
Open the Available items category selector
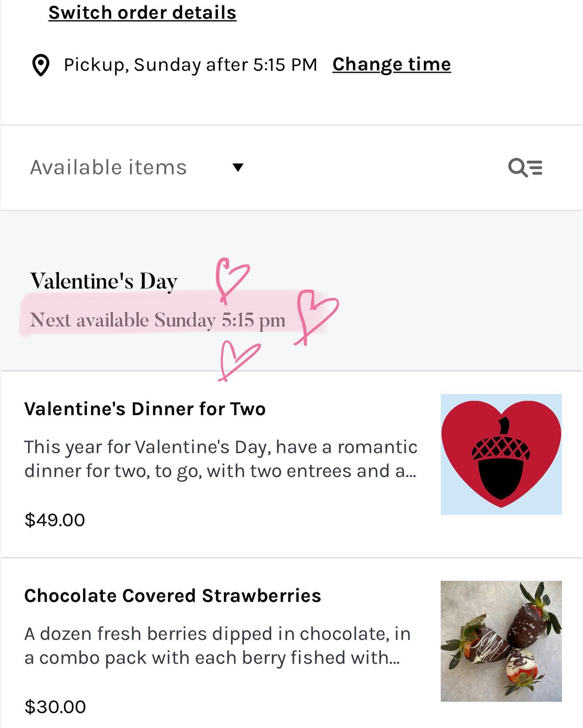(x=137, y=168)
